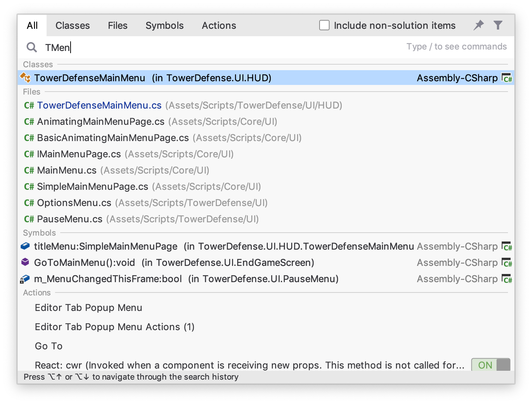Click Assembly-CSharp project icon in GoToMainMenu row

click(507, 263)
